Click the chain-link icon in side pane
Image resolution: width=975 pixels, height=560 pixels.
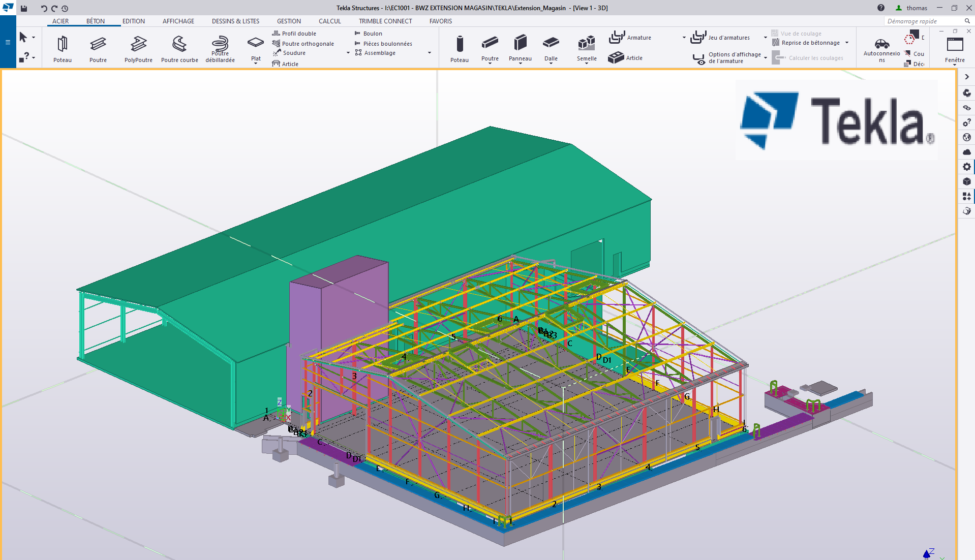pyautogui.click(x=967, y=108)
